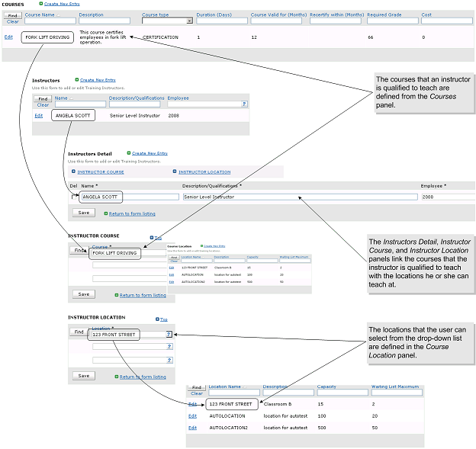Screen dimensions: 476x449
Task: Edit the Fork Lift Driving course row
Action: point(8,37)
